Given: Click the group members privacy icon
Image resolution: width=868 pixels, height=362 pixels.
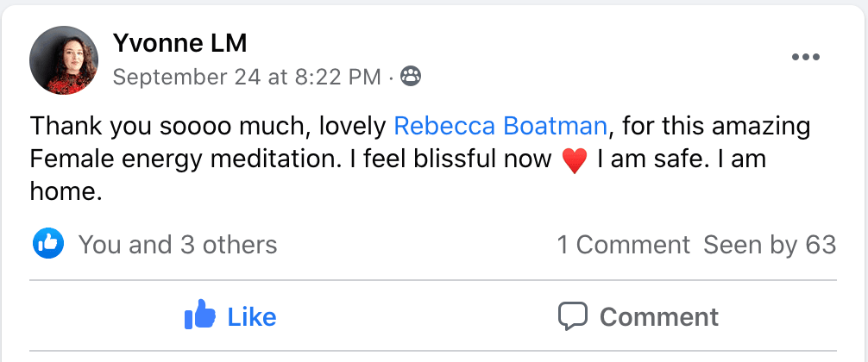Looking at the screenshot, I should [412, 78].
